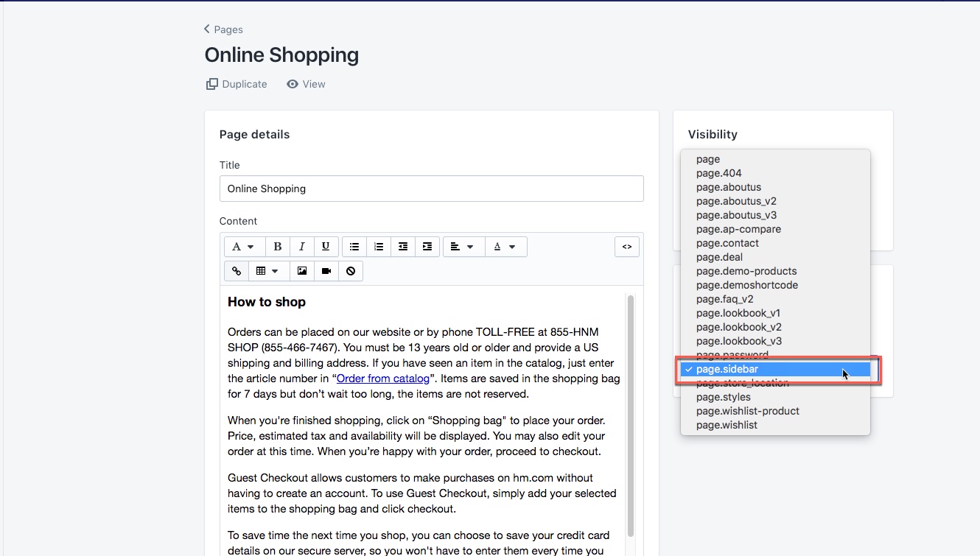980x556 pixels.
Task: Open the text formatting (A) dropdown
Action: coord(243,247)
